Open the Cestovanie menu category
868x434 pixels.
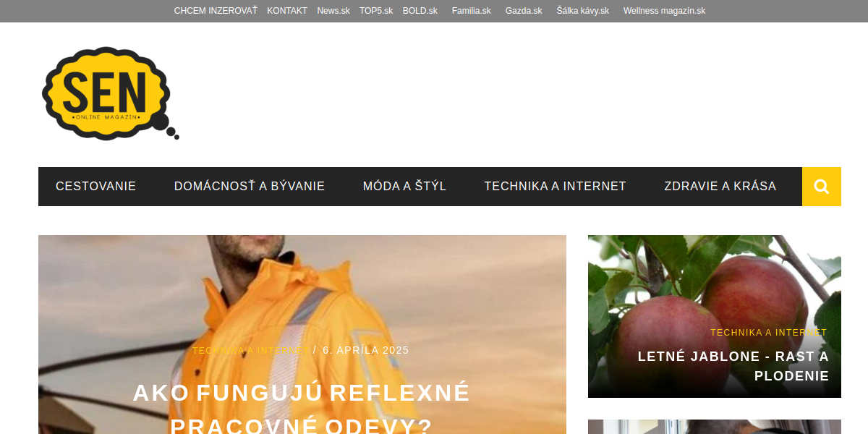pos(95,187)
